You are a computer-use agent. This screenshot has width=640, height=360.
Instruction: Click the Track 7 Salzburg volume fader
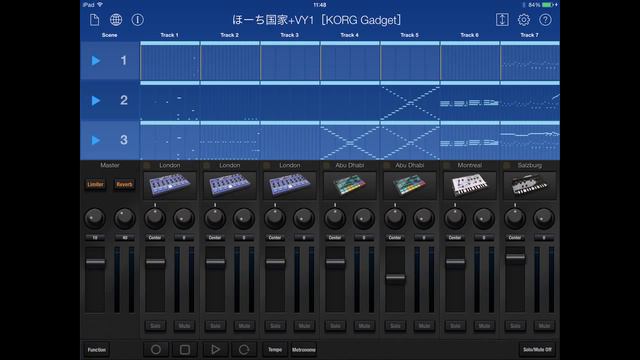coord(516,257)
